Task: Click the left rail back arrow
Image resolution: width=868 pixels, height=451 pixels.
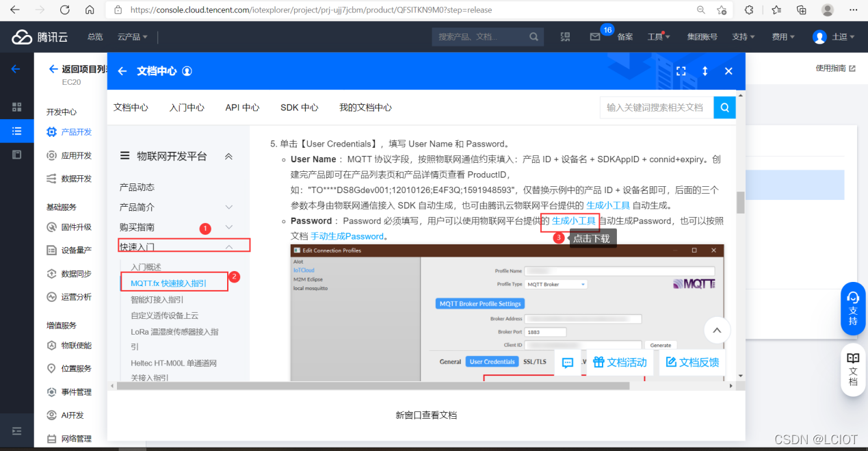Action: [16, 69]
